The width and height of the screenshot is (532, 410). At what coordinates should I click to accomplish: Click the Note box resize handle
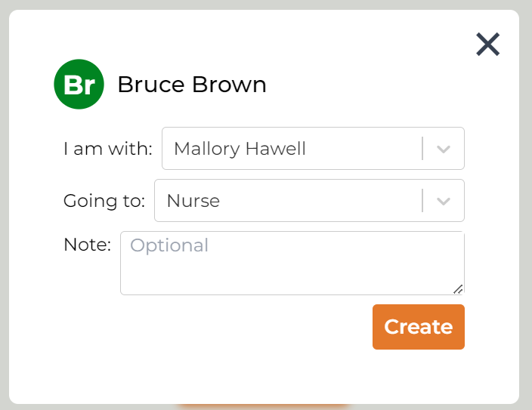(459, 289)
